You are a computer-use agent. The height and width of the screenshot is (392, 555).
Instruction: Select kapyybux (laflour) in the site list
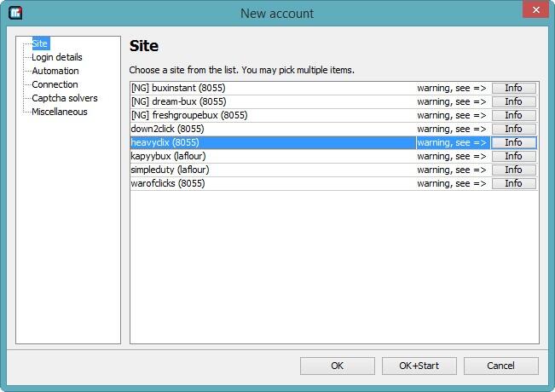coord(168,156)
